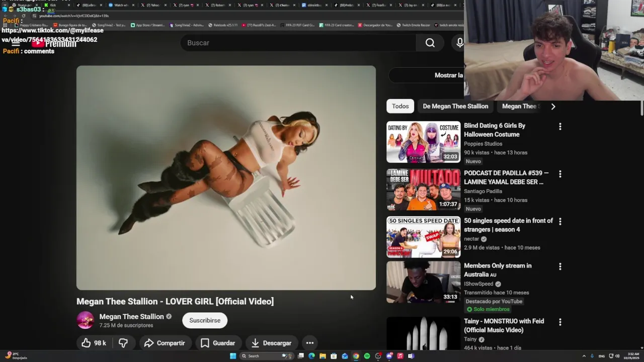This screenshot has width=644, height=362.
Task: Select the Todos filter chip
Action: point(400,106)
